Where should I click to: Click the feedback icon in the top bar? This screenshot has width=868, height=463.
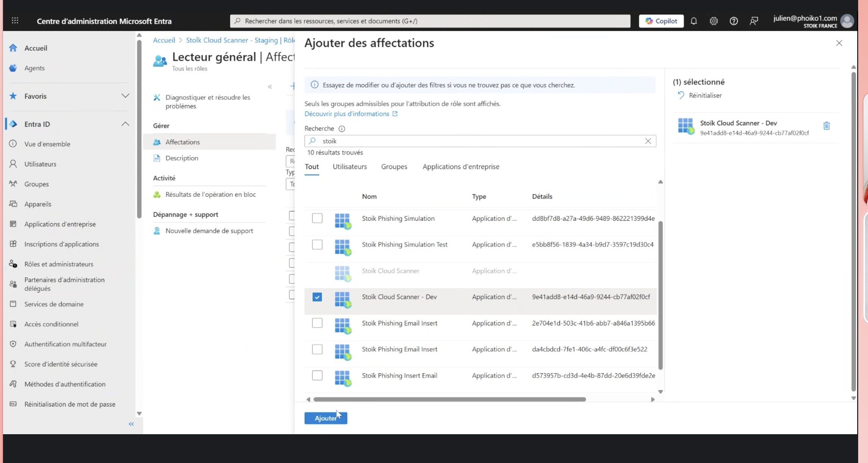point(754,21)
